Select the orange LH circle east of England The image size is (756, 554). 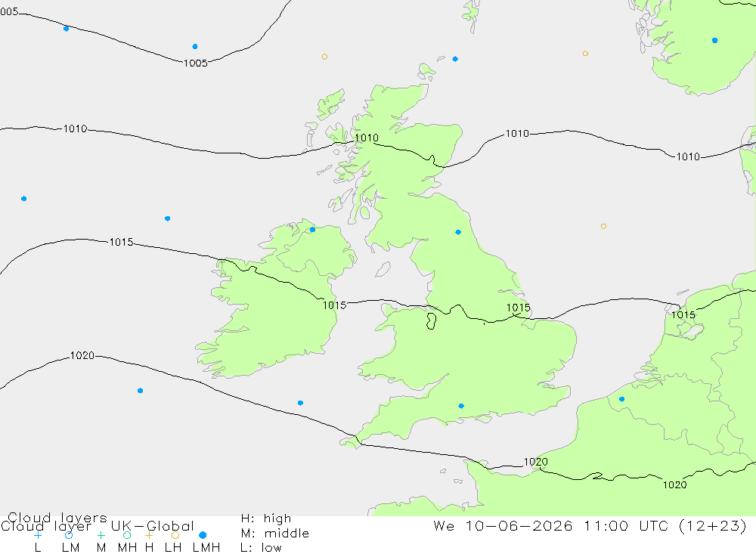[603, 226]
